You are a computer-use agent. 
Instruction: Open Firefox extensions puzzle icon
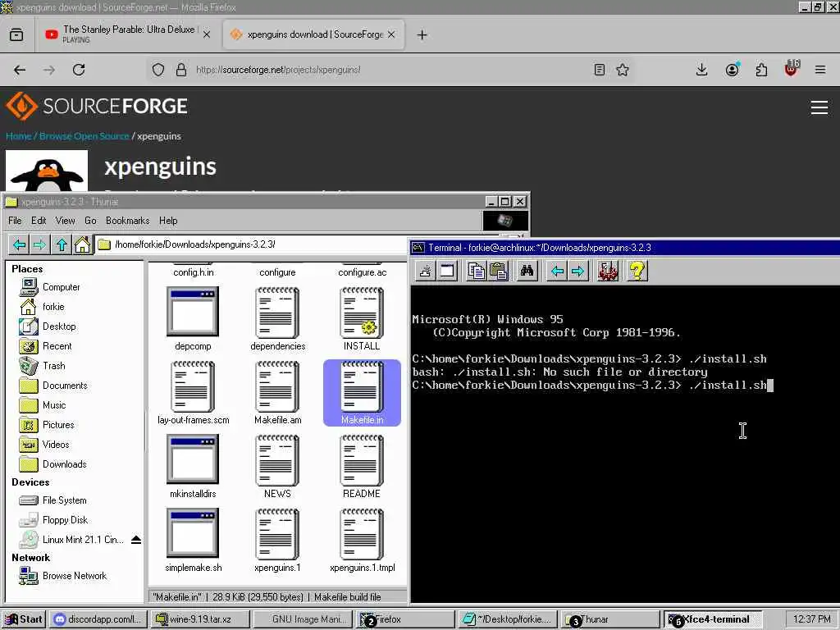pyautogui.click(x=761, y=70)
